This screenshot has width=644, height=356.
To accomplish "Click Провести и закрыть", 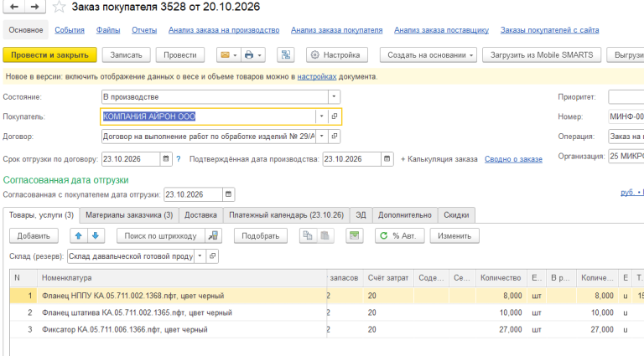I will pyautogui.click(x=49, y=55).
